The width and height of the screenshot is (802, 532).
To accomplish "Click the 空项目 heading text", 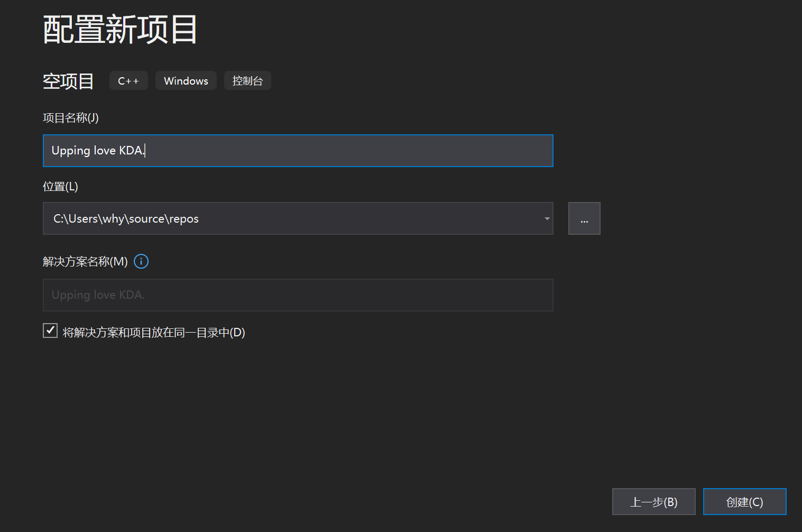I will [68, 80].
